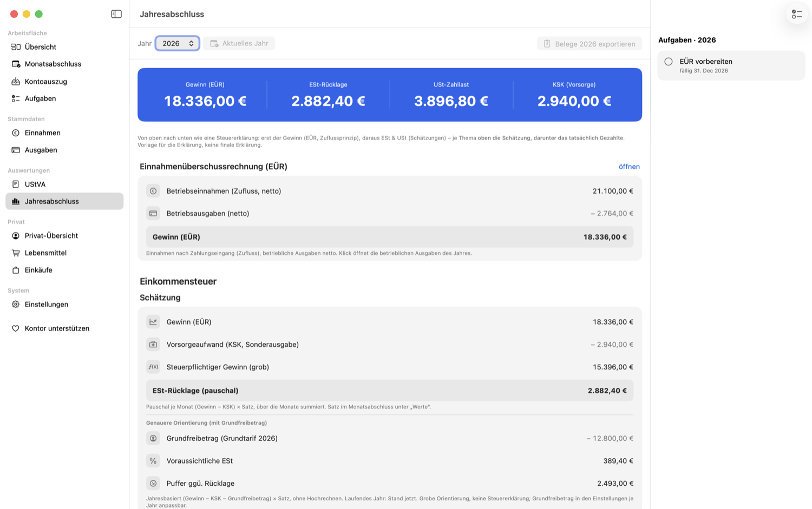Click the – 12.800,00 € Grundfreibetrag value
This screenshot has height=509, width=812.
point(610,438)
